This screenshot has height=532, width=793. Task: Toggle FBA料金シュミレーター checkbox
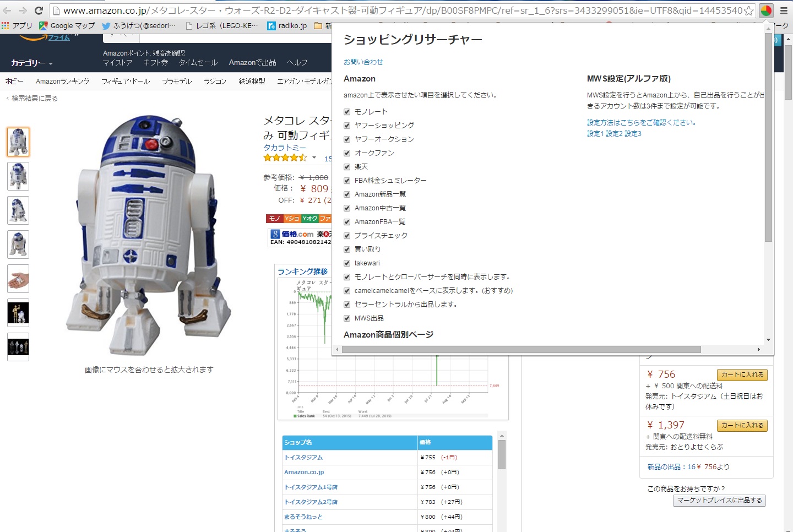[347, 181]
